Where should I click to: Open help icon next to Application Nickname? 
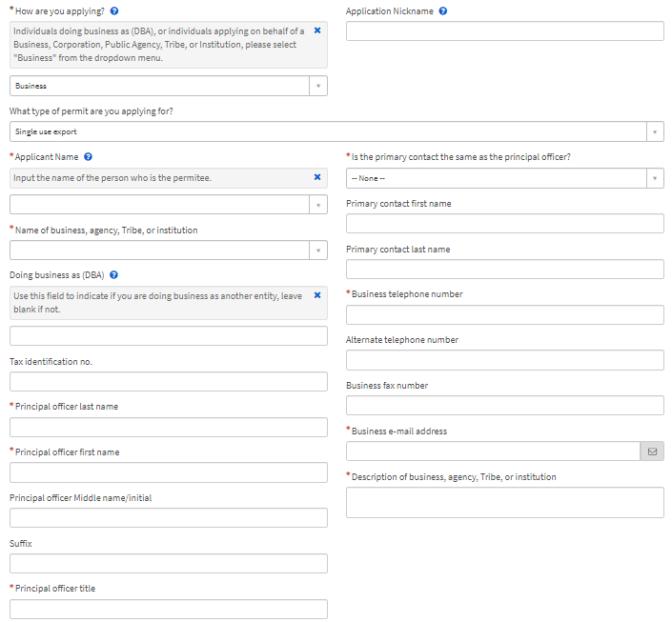click(443, 11)
